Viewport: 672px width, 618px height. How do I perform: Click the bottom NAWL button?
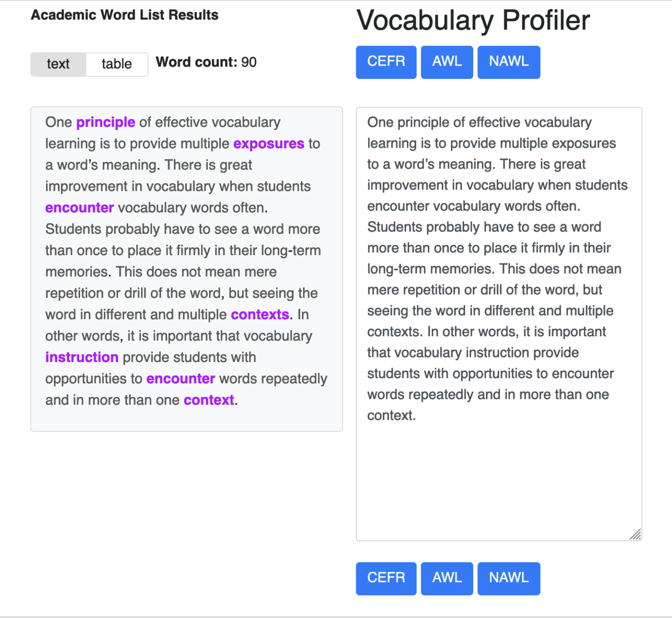pyautogui.click(x=508, y=578)
